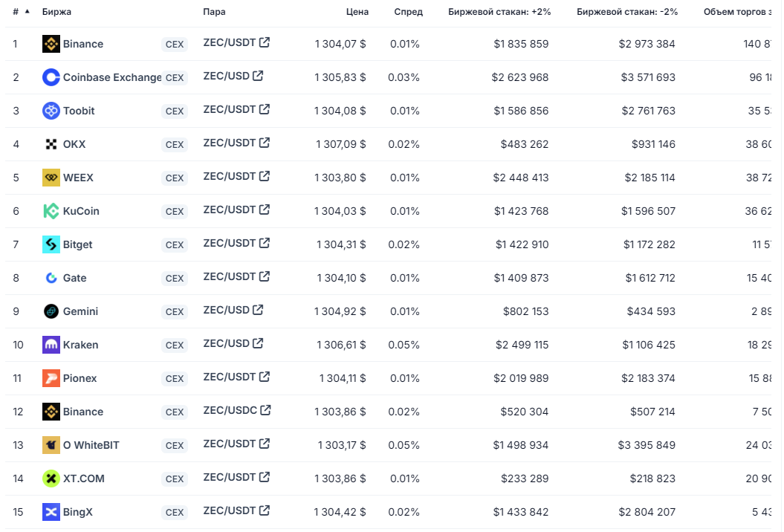Image resolution: width=784 pixels, height=532 pixels.
Task: Click the CEX badge in the OKX row
Action: (175, 144)
